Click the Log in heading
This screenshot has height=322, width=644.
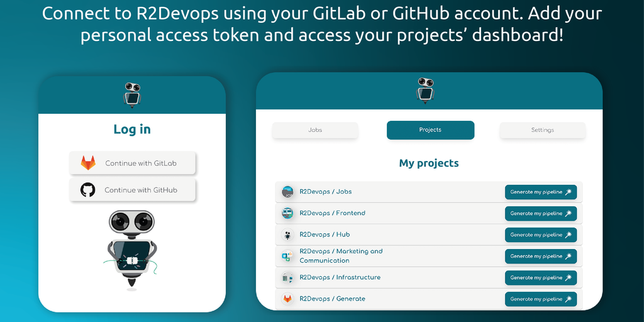tap(132, 130)
